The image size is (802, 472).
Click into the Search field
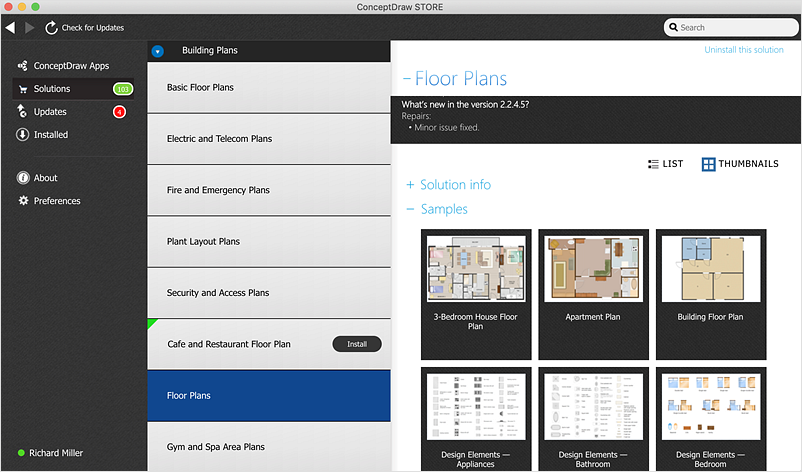(731, 27)
